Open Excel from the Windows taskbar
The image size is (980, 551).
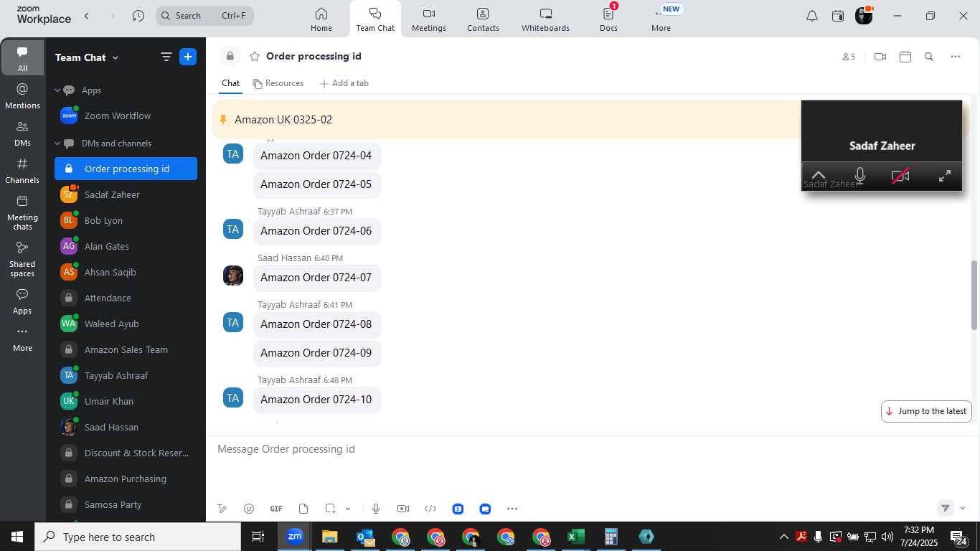(x=576, y=537)
